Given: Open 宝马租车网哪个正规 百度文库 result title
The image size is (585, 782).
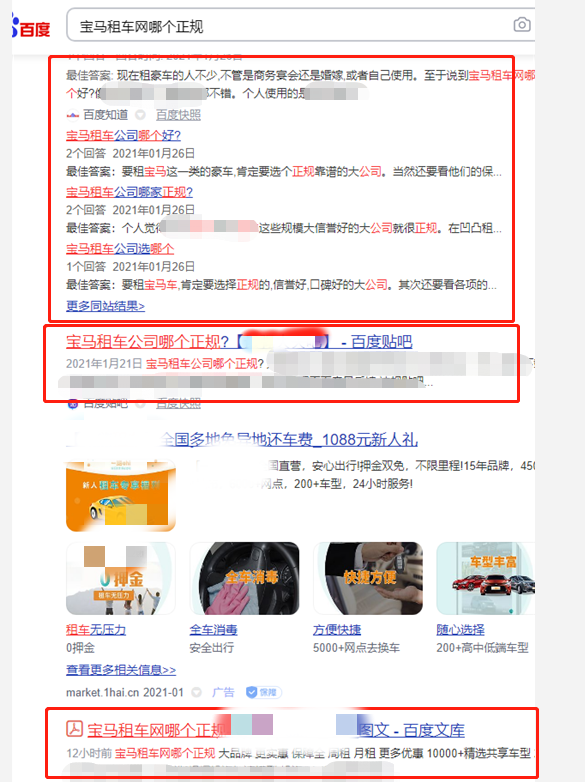Looking at the screenshot, I should [275, 731].
